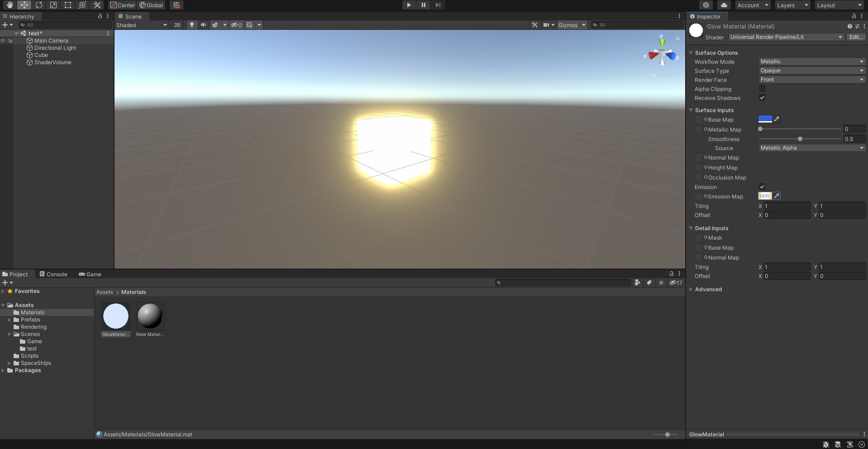The width and height of the screenshot is (868, 449).
Task: Open the Assets breadcrumb in the Project panel
Action: click(x=105, y=292)
